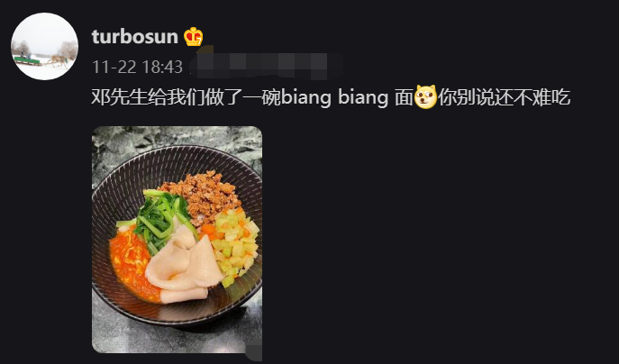The height and width of the screenshot is (364, 619).
Task: Click the gold crown VIP badge
Action: tap(193, 37)
